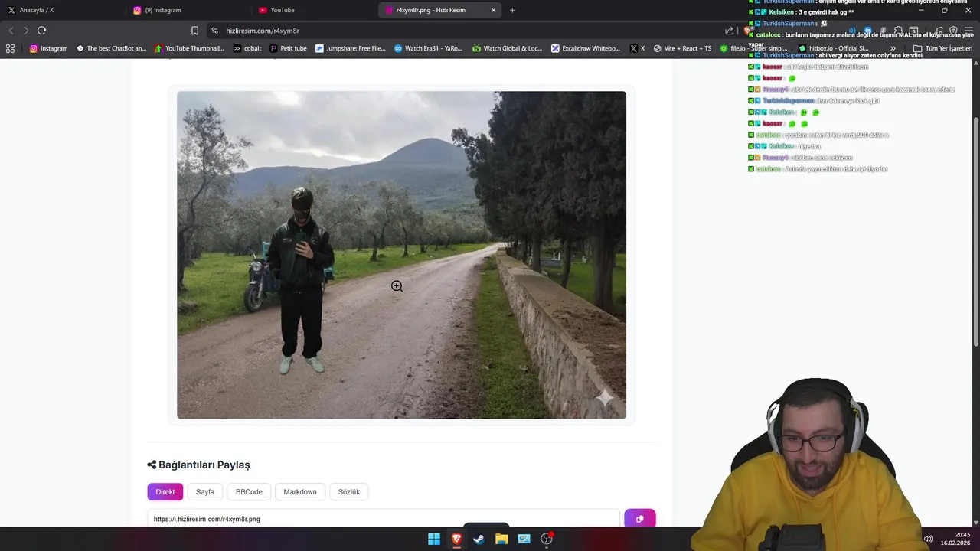Open Tüm Yer İşaretleri bookmarks folder
Image resolution: width=980 pixels, height=551 pixels.
pos(942,48)
